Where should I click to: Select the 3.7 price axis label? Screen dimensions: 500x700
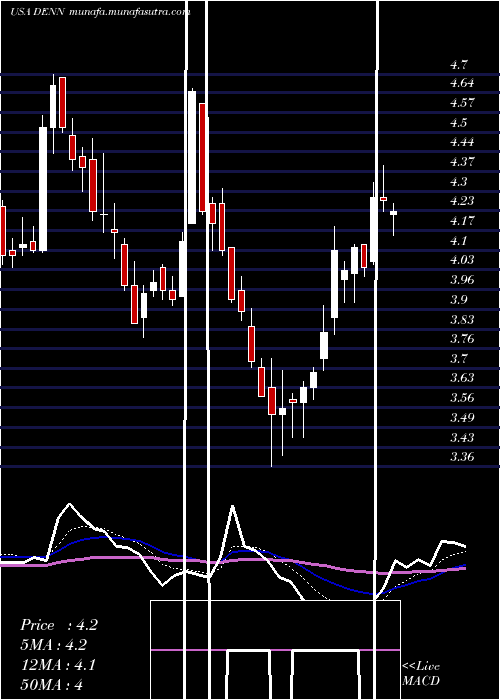(x=458, y=358)
